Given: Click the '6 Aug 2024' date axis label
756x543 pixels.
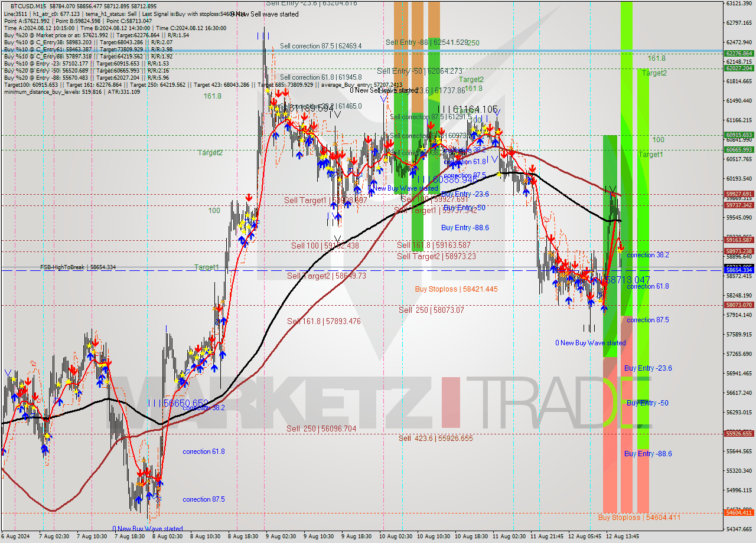Looking at the screenshot, I should [16, 537].
